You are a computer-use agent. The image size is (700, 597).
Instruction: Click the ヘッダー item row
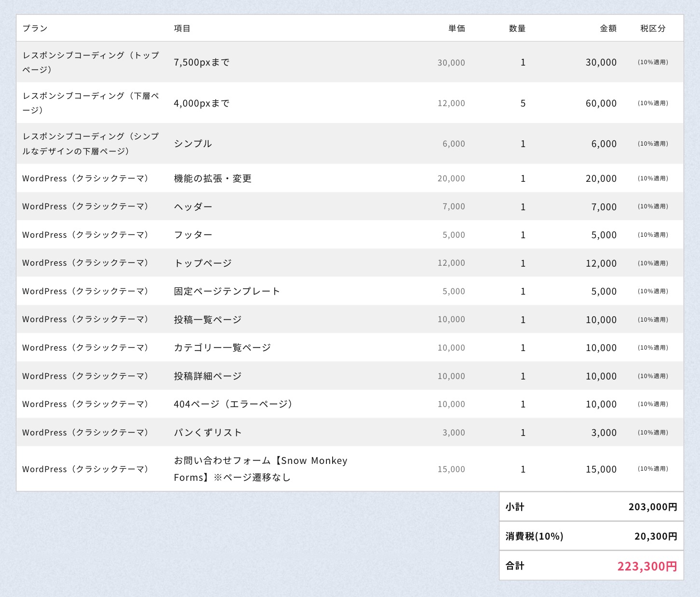point(193,207)
